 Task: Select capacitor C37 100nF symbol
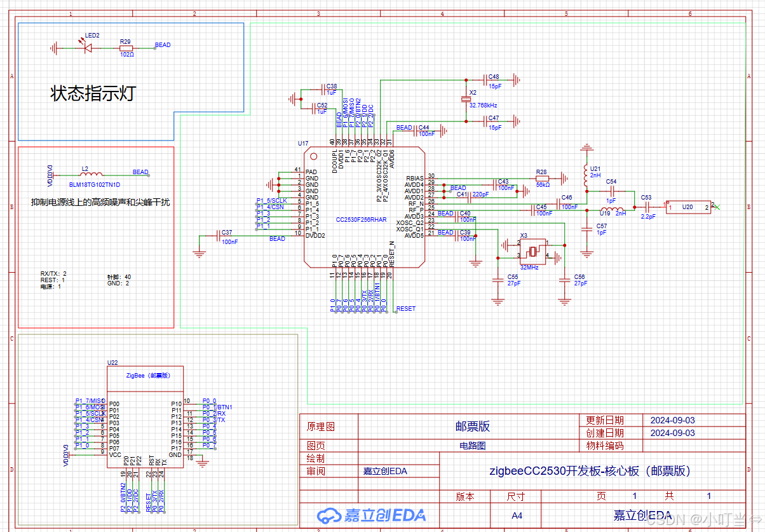click(220, 236)
